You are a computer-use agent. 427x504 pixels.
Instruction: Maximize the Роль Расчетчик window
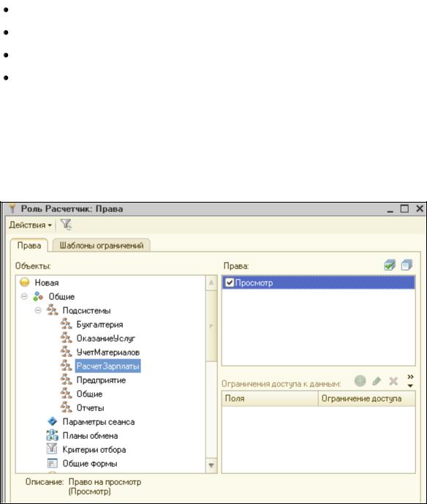pyautogui.click(x=404, y=208)
